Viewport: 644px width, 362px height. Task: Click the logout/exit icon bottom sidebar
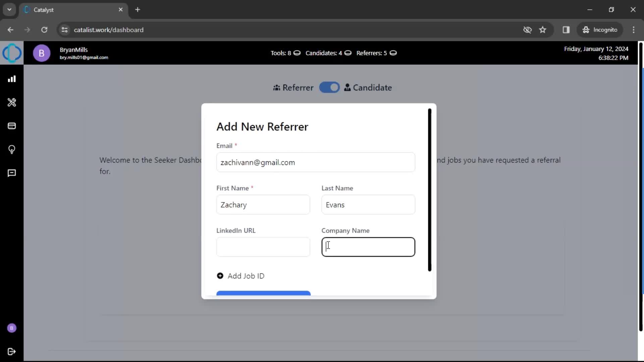12,352
